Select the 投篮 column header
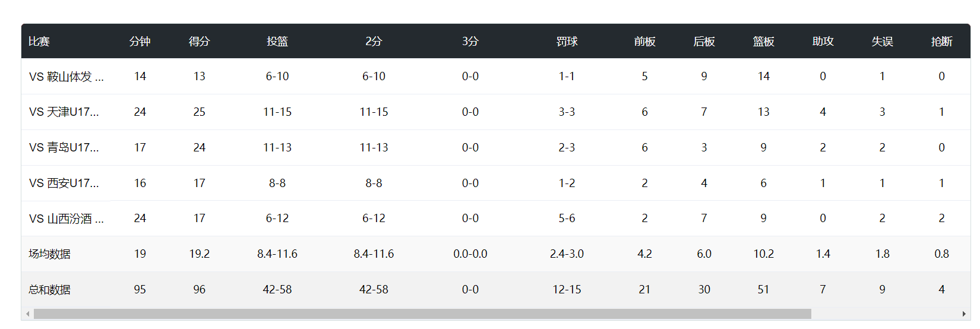 [x=277, y=42]
